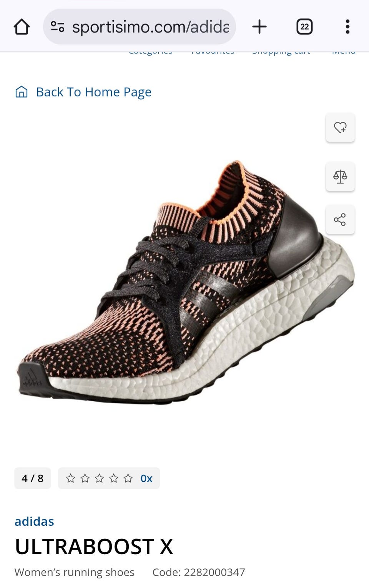The image size is (369, 588).
Task: Rate with the fourth star
Action: click(114, 478)
